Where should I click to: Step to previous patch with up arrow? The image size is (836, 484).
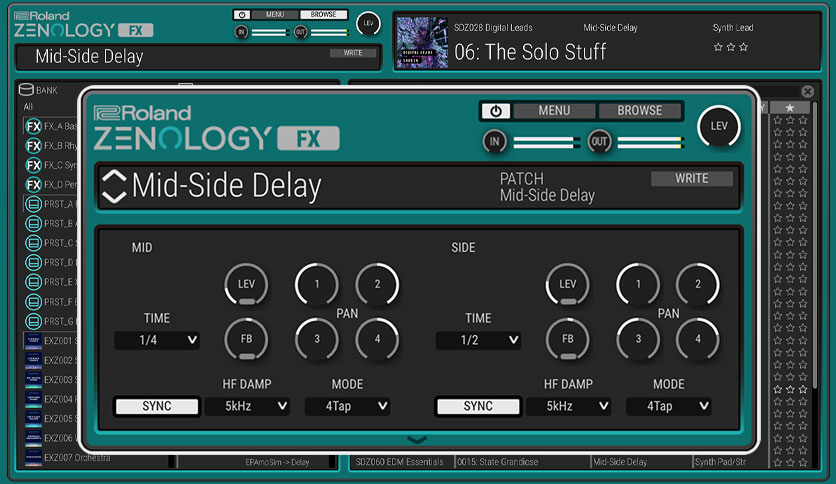(x=114, y=176)
